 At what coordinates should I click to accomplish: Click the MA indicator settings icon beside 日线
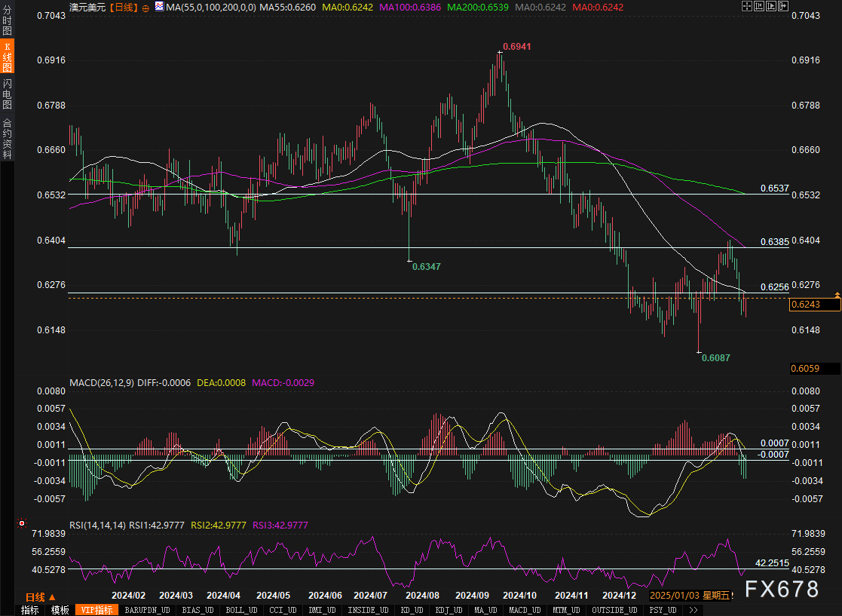(x=160, y=7)
